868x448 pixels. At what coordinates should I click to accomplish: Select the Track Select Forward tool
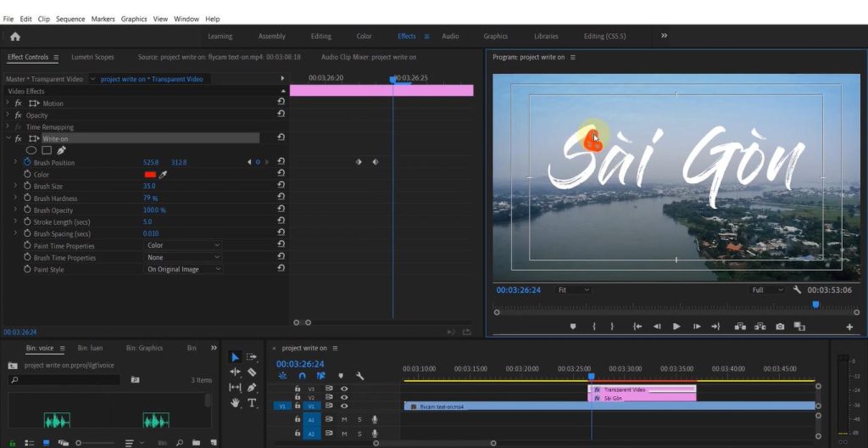251,357
